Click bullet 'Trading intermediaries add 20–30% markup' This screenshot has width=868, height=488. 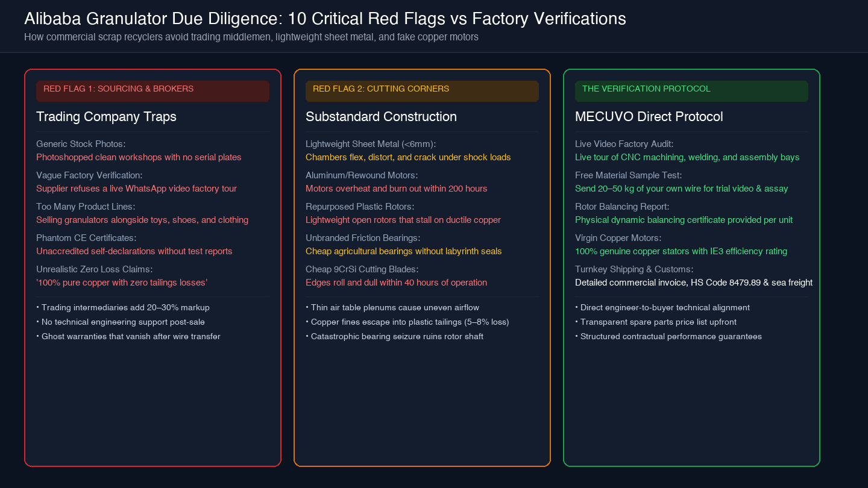(x=123, y=307)
